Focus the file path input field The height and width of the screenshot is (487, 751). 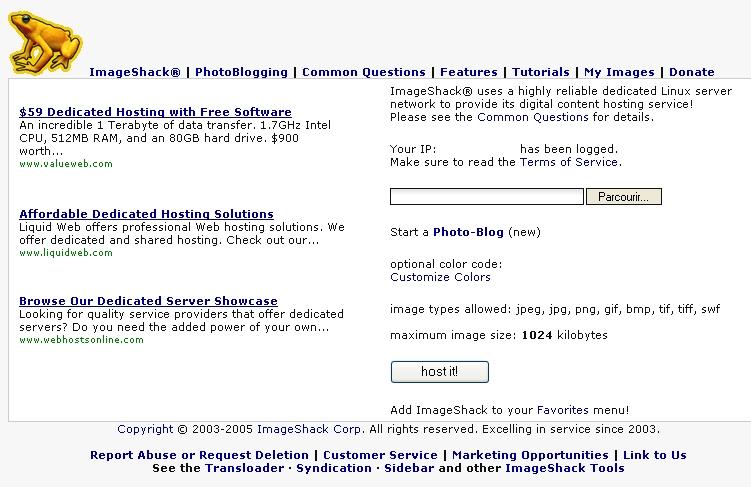pos(487,197)
